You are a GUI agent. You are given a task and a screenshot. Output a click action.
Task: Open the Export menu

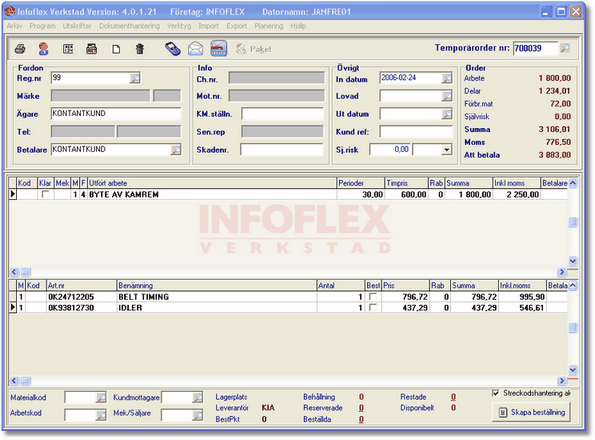coord(237,26)
